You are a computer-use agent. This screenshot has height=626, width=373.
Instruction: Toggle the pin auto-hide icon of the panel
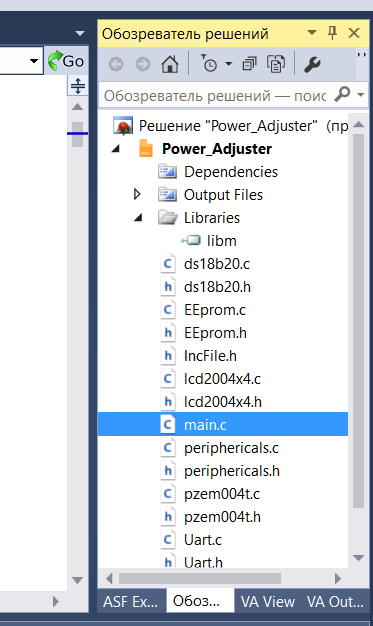(x=332, y=33)
